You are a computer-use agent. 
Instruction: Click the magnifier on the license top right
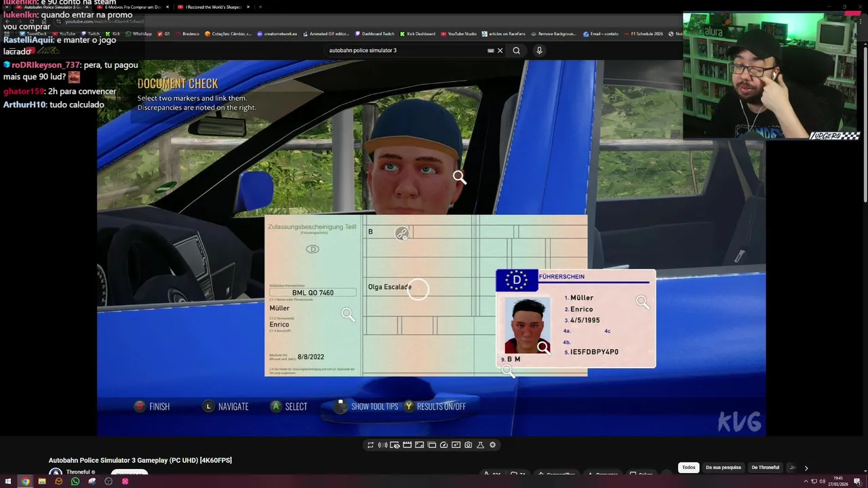[642, 302]
